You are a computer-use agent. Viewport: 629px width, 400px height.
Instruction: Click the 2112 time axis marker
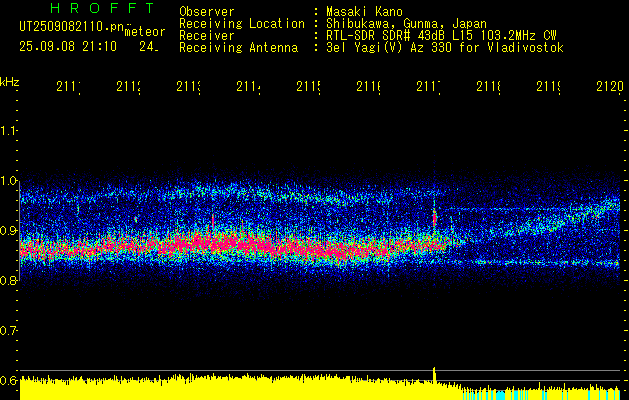[129, 87]
